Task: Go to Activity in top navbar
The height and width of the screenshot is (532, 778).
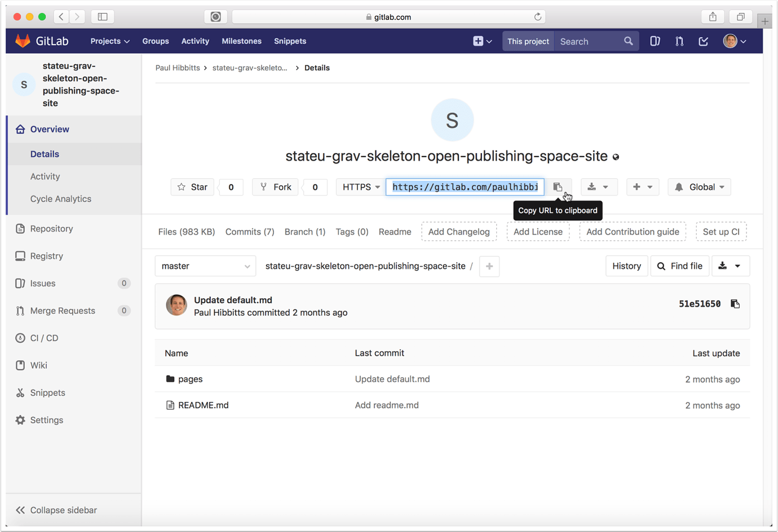Action: click(195, 41)
